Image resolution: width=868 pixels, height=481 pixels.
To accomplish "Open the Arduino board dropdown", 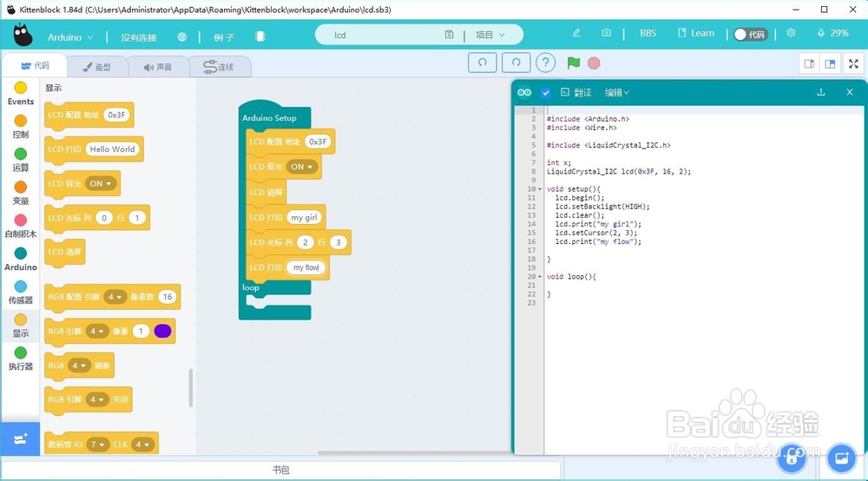I will [69, 37].
